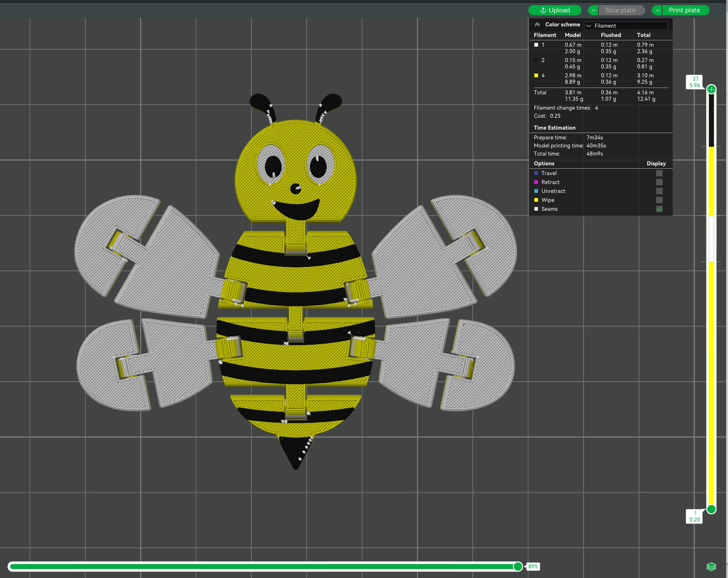Click the green handle on bottom progress slider
Screen dimensions: 728x578
[518, 566]
